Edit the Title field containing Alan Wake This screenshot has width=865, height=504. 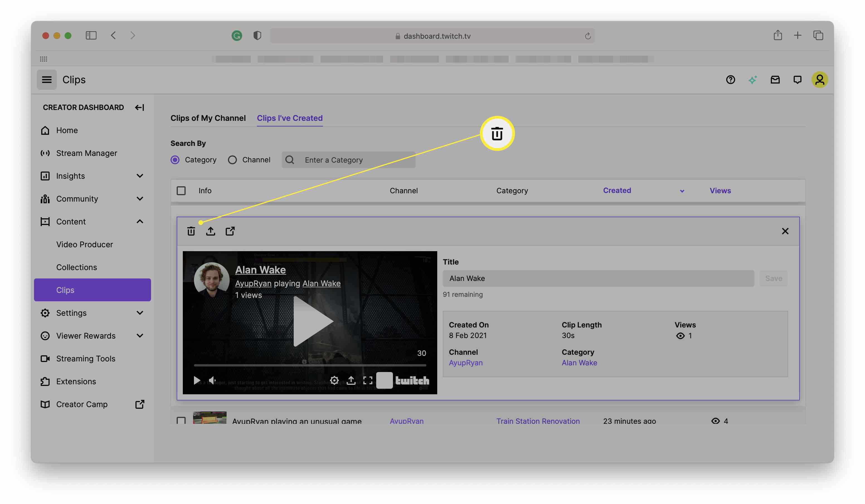coord(598,278)
